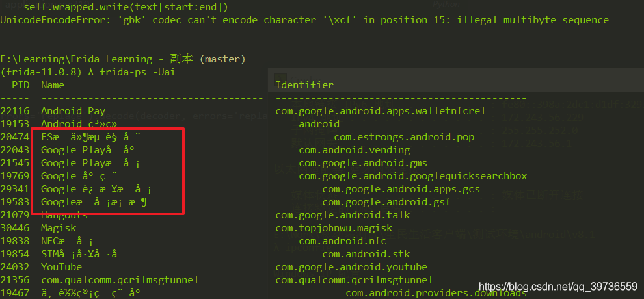Select PID 19153 in the list
Viewport: 644px width, 299px height.
click(x=15, y=124)
